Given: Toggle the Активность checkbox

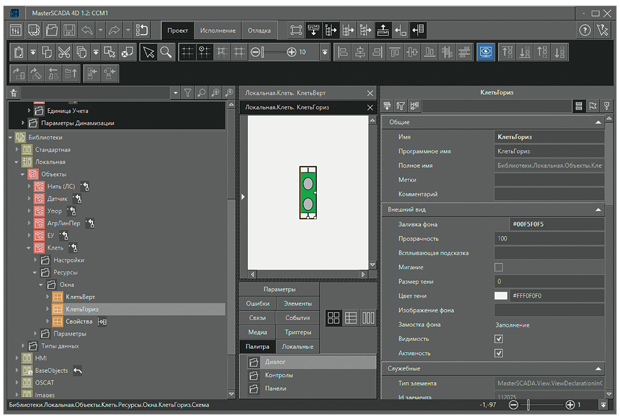Looking at the screenshot, I should [x=499, y=353].
